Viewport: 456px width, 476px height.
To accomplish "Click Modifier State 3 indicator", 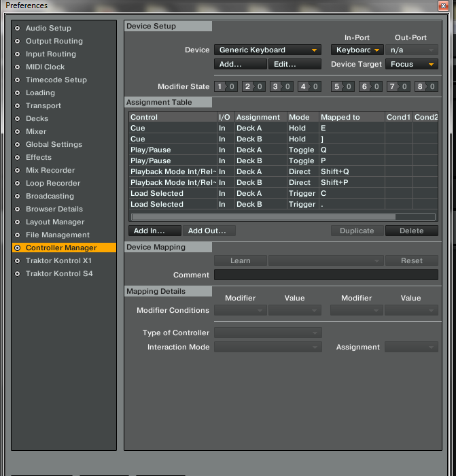I will click(281, 86).
